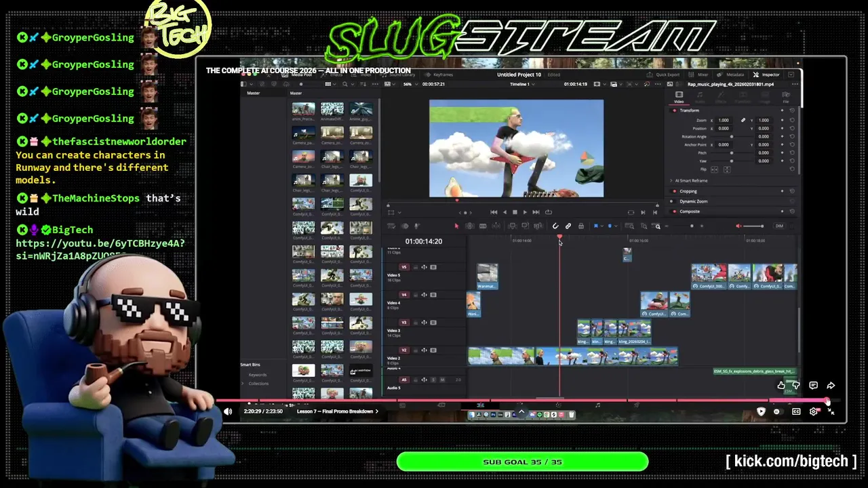The width and height of the screenshot is (868, 488).
Task: Toggle YouTube closed captions CC
Action: tap(796, 411)
